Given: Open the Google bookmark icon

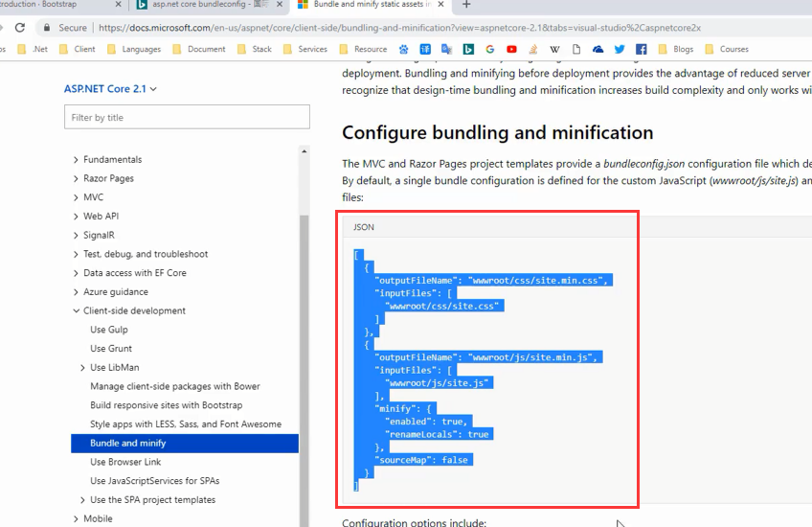Looking at the screenshot, I should 490,49.
